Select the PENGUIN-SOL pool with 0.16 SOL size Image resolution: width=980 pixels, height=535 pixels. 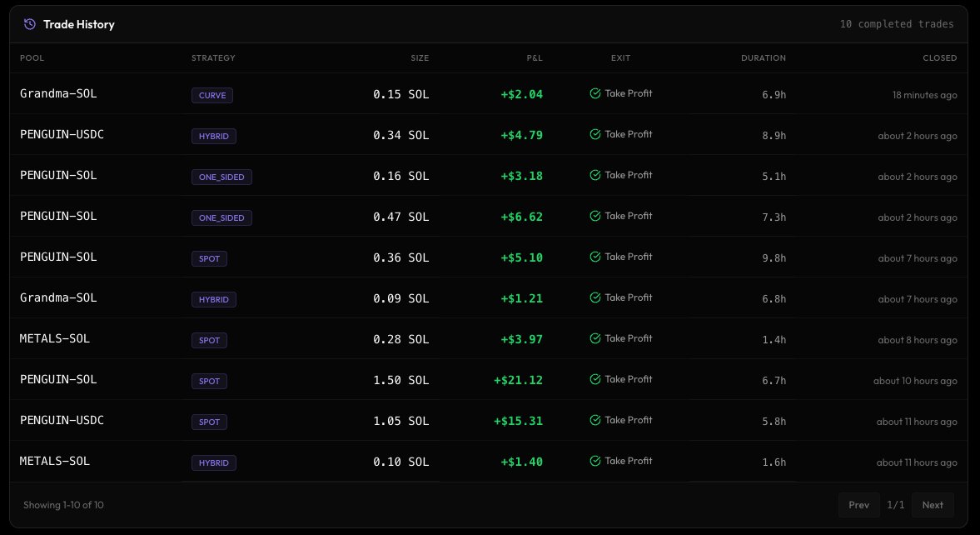58,175
